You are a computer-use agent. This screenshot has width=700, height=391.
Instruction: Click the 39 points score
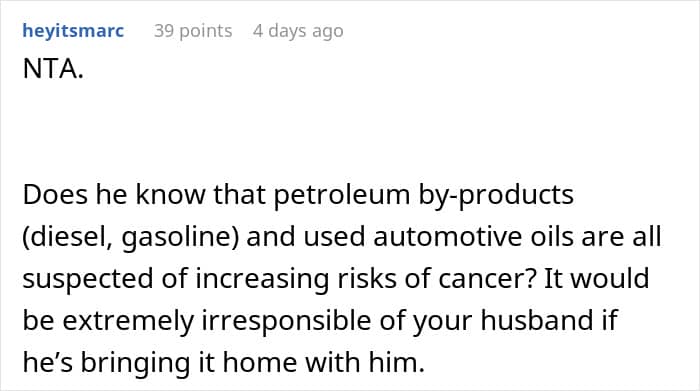(x=193, y=31)
